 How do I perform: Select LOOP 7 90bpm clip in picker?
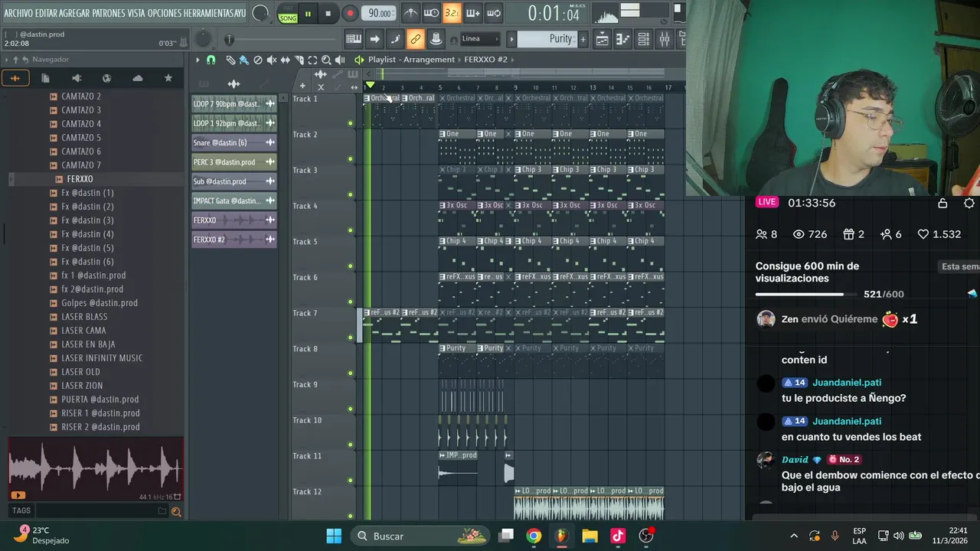pyautogui.click(x=234, y=104)
